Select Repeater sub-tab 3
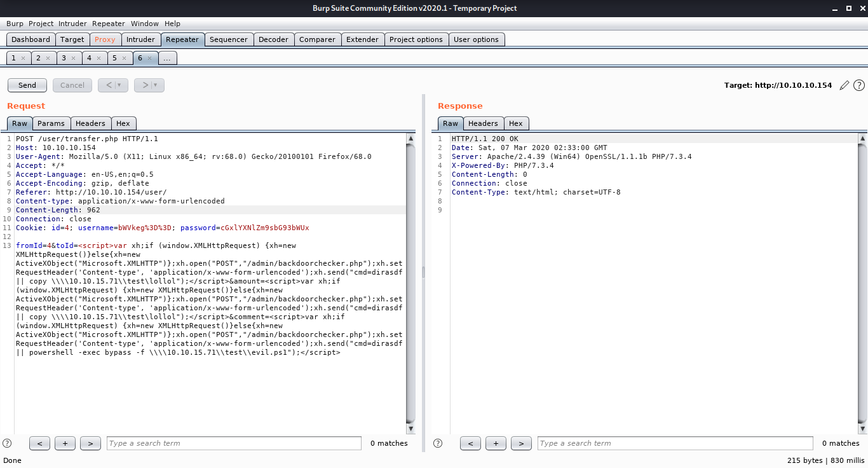Image resolution: width=868 pixels, height=468 pixels. [x=64, y=58]
